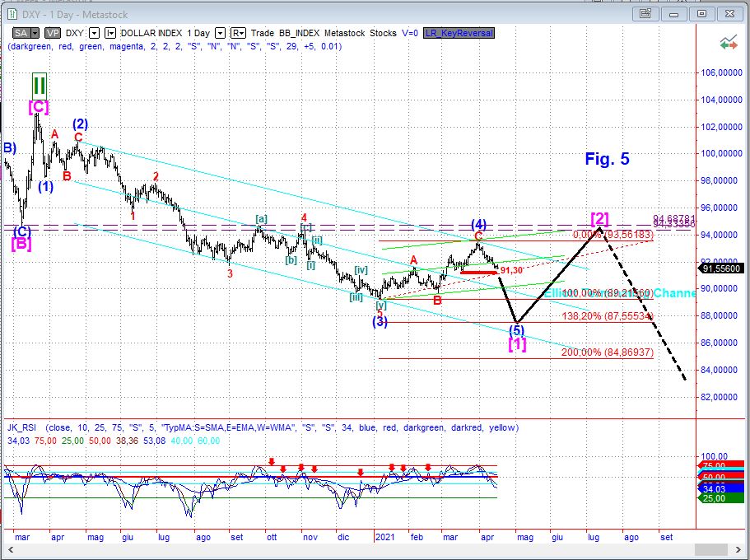
Task: Click the current price tag 91,55600
Action: click(722, 268)
